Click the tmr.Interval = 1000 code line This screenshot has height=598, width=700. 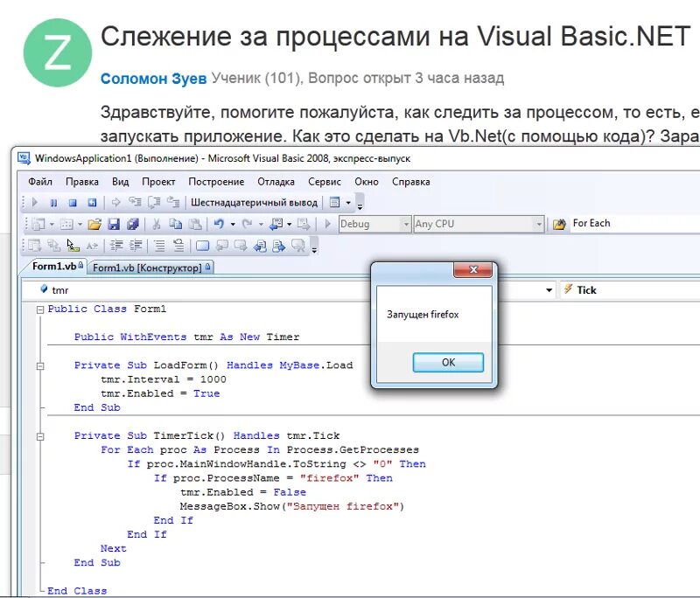164,379
